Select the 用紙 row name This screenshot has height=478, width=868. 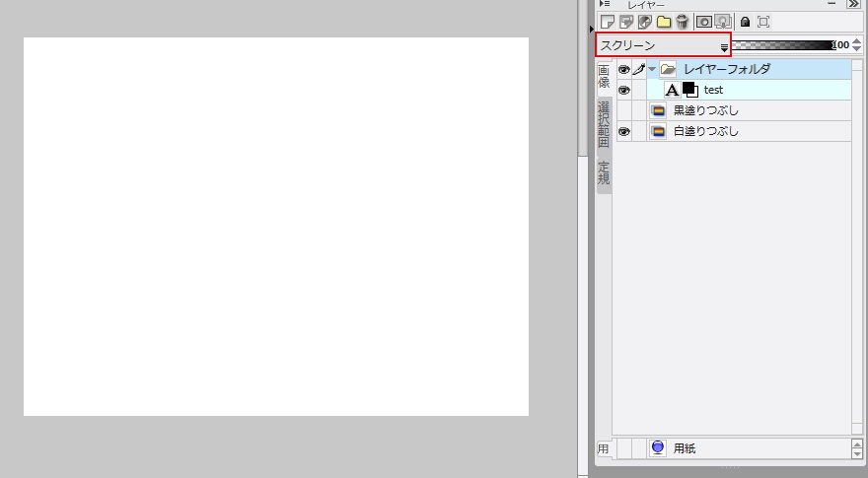tap(685, 448)
